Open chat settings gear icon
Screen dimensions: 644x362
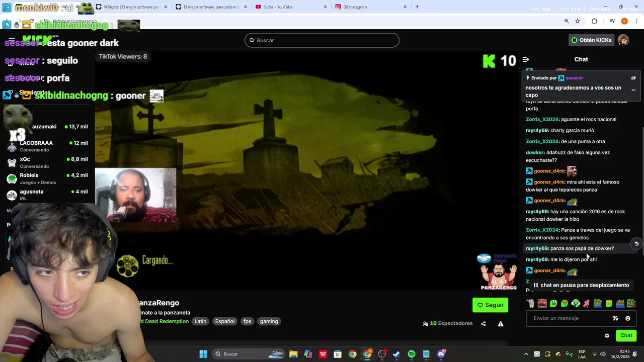click(607, 336)
